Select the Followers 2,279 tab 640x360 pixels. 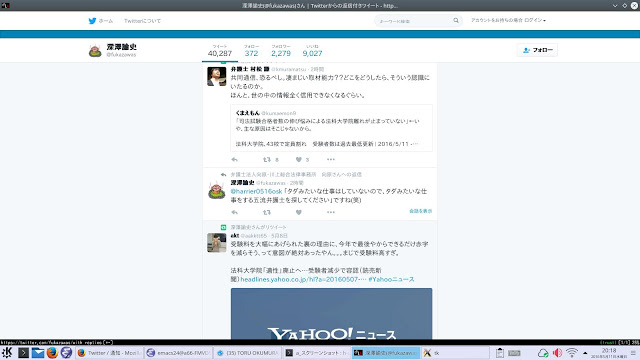click(x=281, y=51)
